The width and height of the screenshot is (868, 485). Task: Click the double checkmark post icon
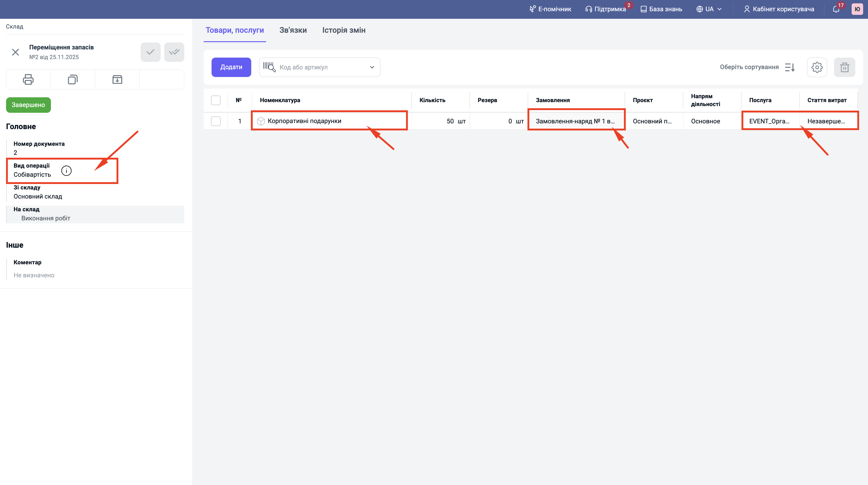pos(174,52)
